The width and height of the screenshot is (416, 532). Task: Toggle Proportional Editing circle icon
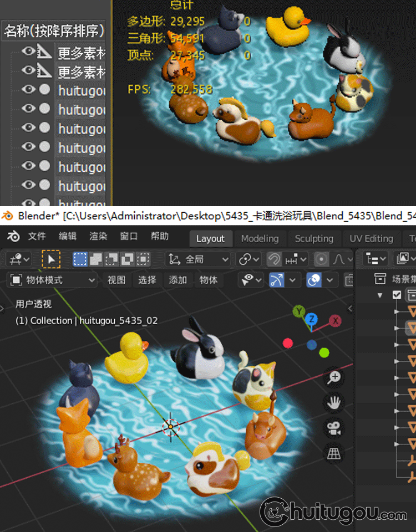pos(321,259)
